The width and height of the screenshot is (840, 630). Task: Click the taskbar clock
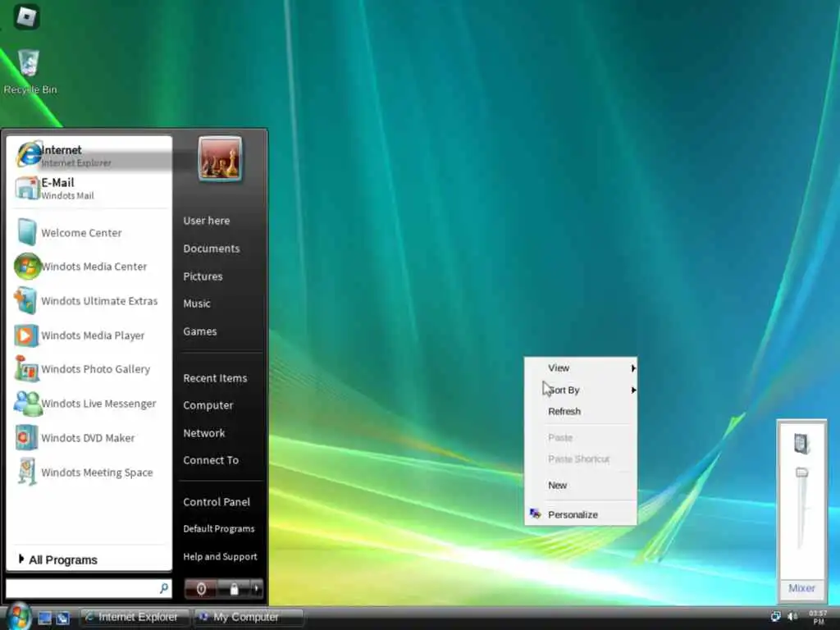(x=818, y=617)
